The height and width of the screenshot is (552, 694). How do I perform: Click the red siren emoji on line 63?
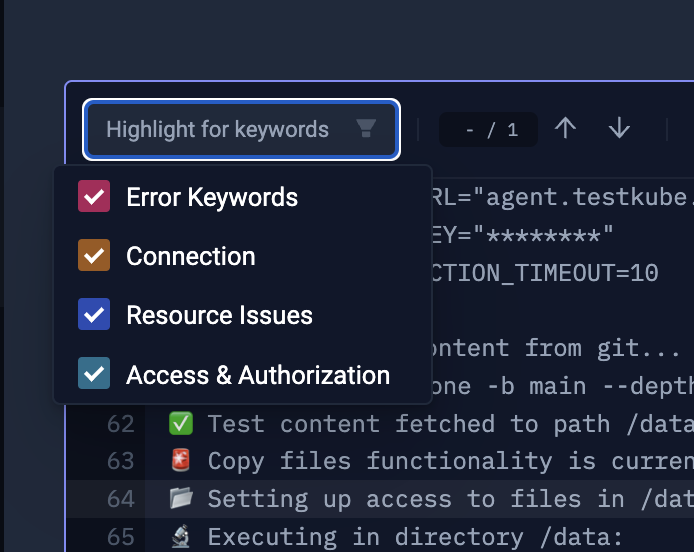pyautogui.click(x=181, y=462)
